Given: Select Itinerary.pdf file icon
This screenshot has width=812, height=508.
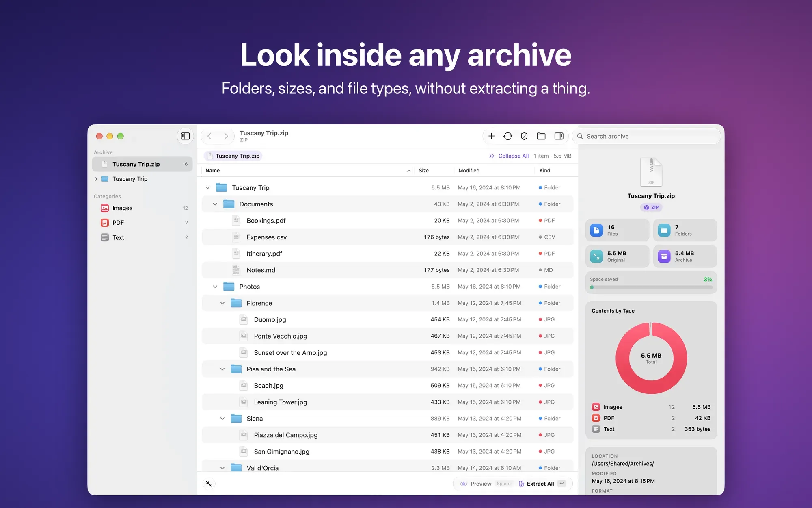Looking at the screenshot, I should (236, 254).
